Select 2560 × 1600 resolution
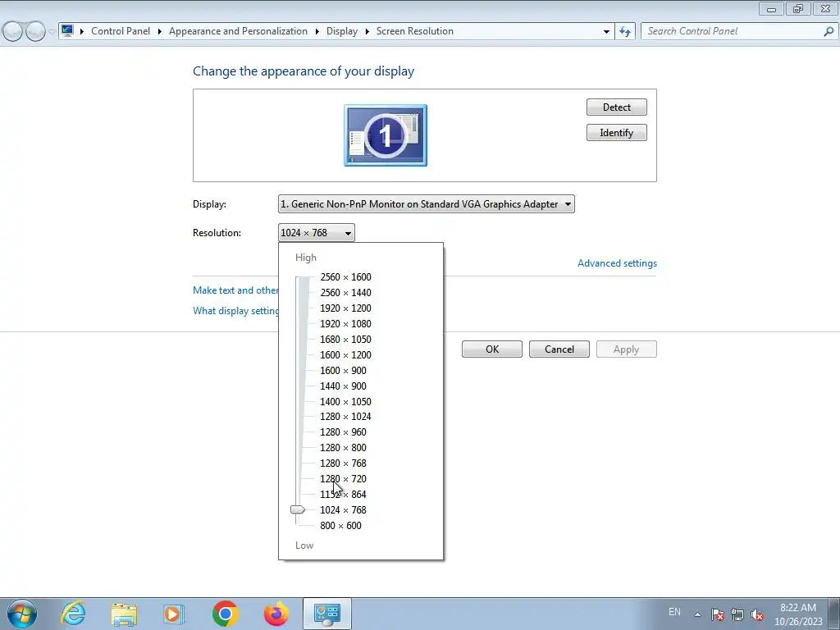The width and height of the screenshot is (840, 630). pos(345,277)
